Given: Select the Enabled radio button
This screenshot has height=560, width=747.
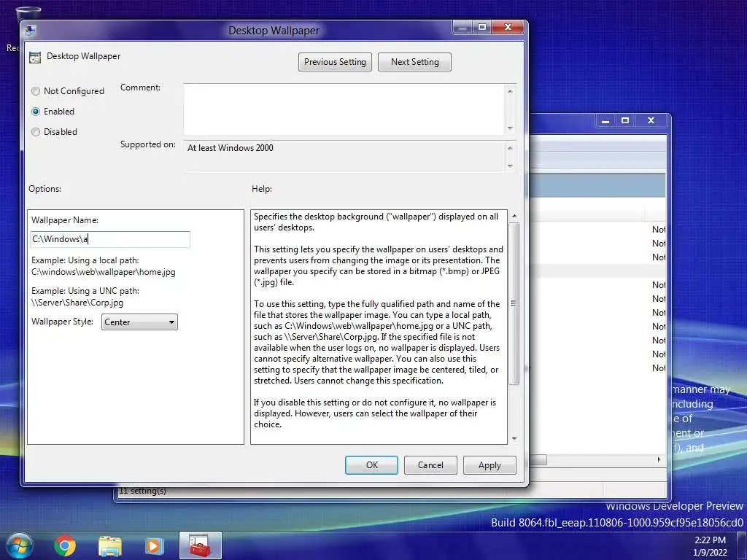Looking at the screenshot, I should click(x=36, y=112).
